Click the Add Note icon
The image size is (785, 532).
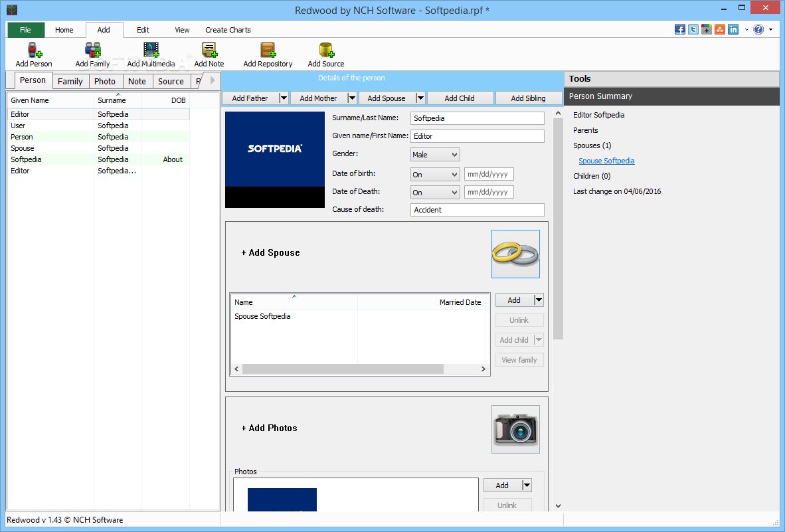pyautogui.click(x=209, y=50)
